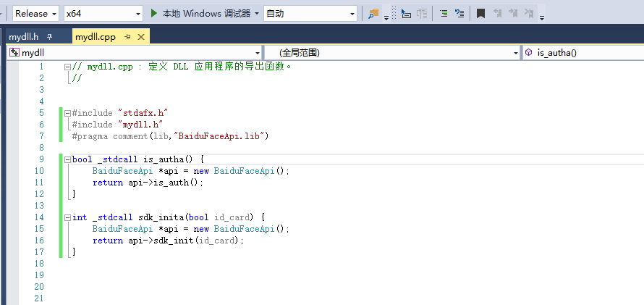
Task: Collapse the #include block at line 5
Action: point(67,113)
